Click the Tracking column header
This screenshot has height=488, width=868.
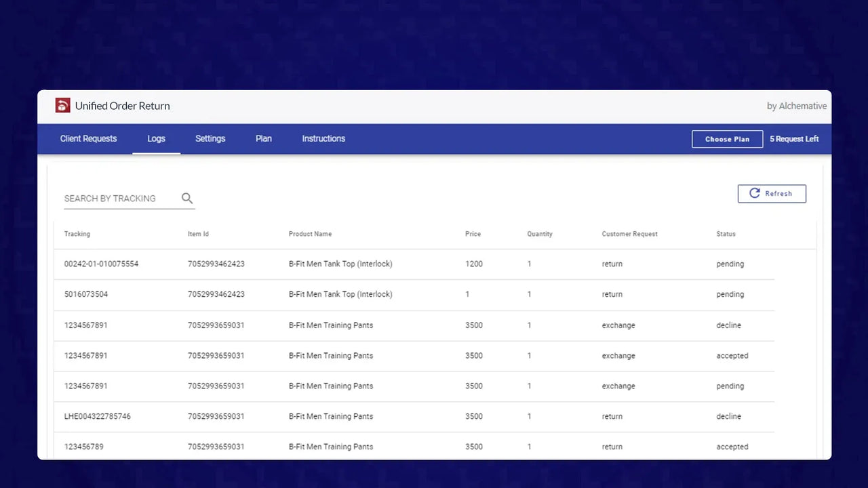[77, 234]
